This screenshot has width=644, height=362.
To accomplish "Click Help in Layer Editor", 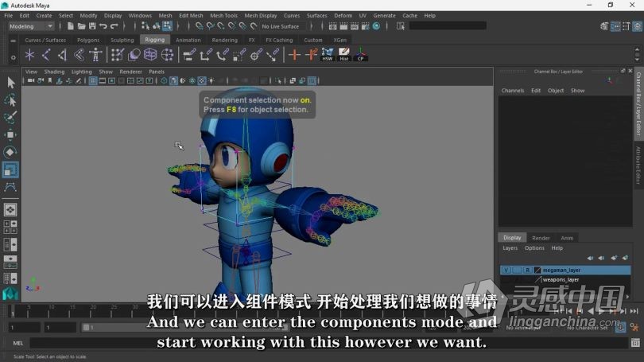I will pos(557,247).
